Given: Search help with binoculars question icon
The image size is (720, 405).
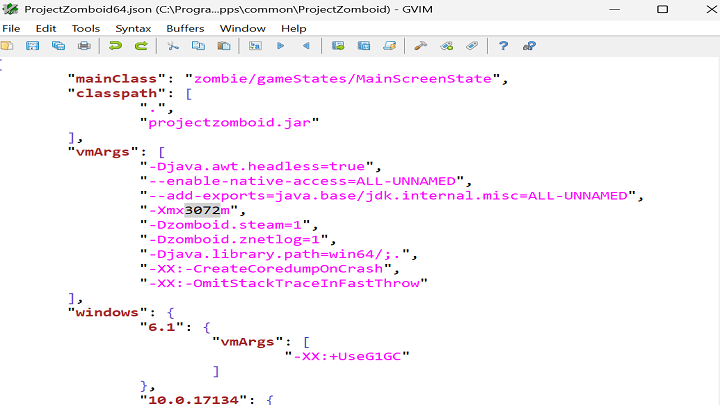Looking at the screenshot, I should (x=529, y=46).
